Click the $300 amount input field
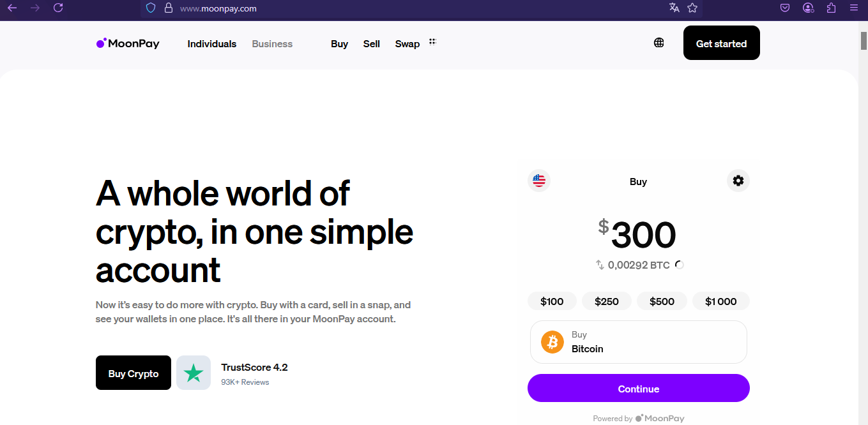The image size is (868, 425). 637,235
